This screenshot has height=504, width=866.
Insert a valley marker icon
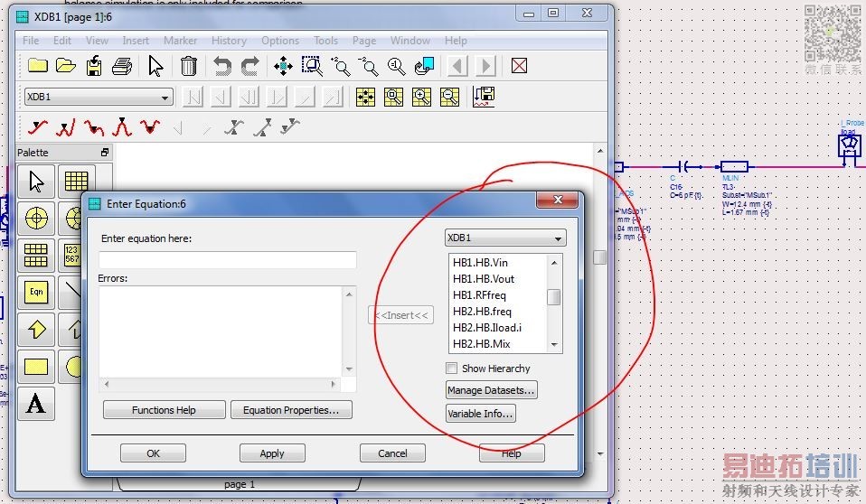(x=150, y=127)
